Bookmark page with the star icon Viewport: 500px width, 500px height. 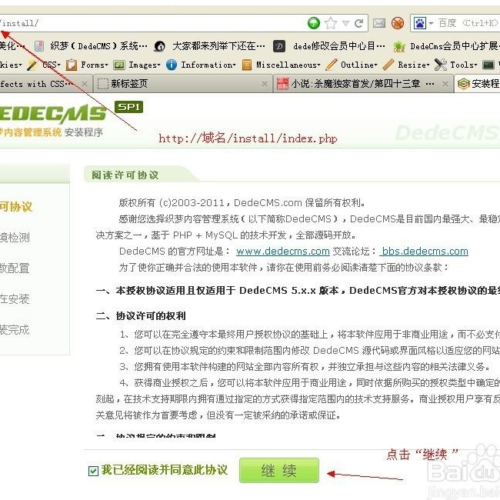point(331,23)
